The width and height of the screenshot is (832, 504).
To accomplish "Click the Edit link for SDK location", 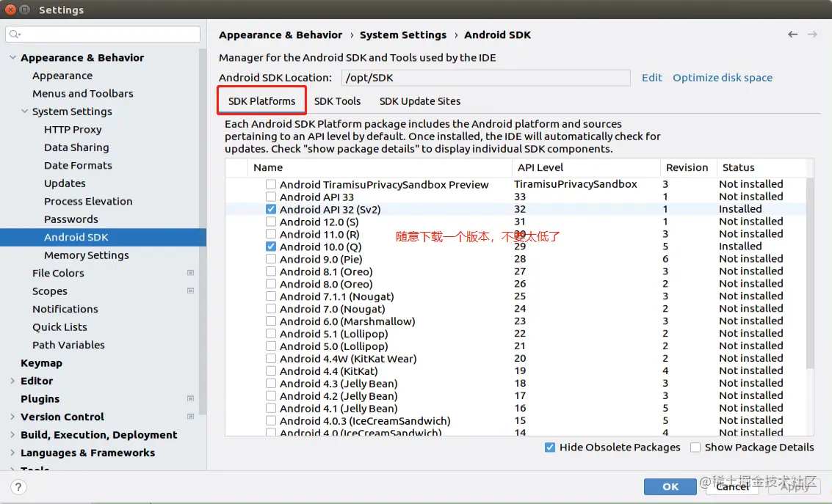I will 651,77.
